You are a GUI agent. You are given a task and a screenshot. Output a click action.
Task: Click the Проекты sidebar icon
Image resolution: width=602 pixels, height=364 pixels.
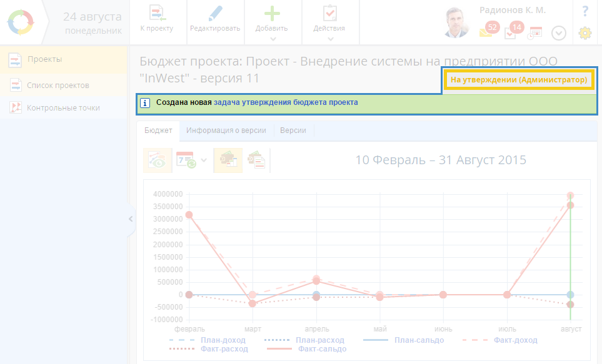point(15,60)
